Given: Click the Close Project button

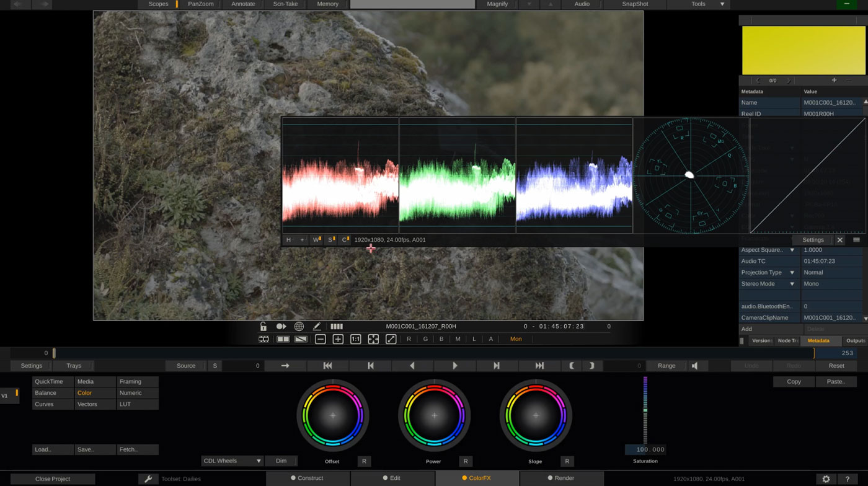Looking at the screenshot, I should point(53,479).
